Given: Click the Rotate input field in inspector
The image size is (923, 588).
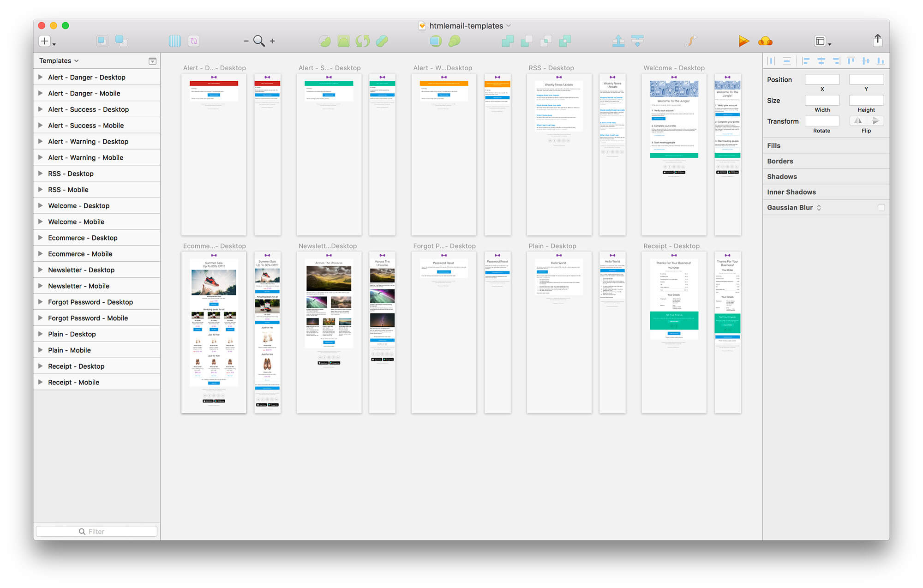Looking at the screenshot, I should click(x=821, y=122).
